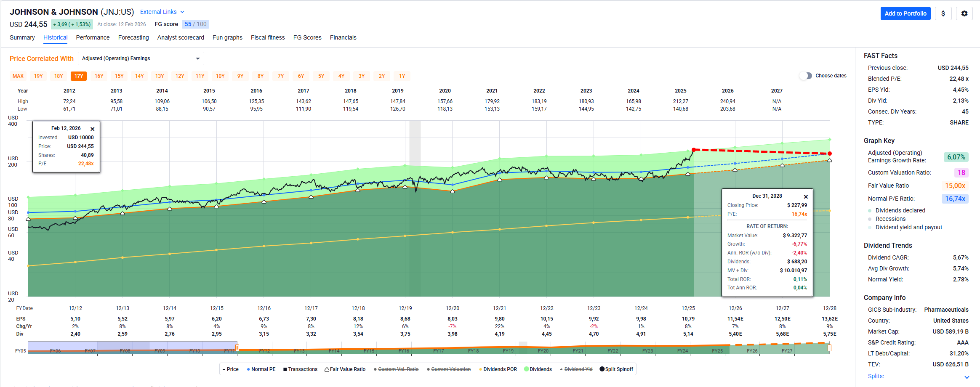This screenshot has height=387, width=980.
Task: Expand the Splits section chevron
Action: click(x=967, y=377)
